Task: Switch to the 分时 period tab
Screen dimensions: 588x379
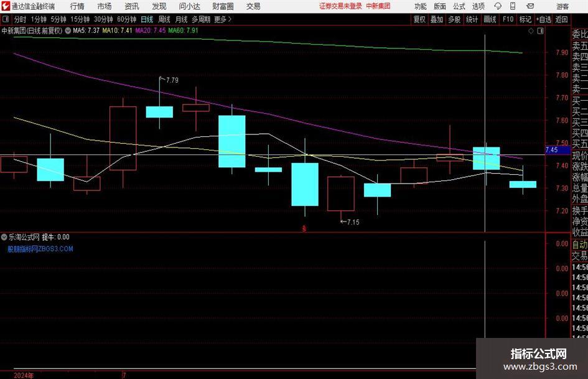Action: click(x=21, y=19)
